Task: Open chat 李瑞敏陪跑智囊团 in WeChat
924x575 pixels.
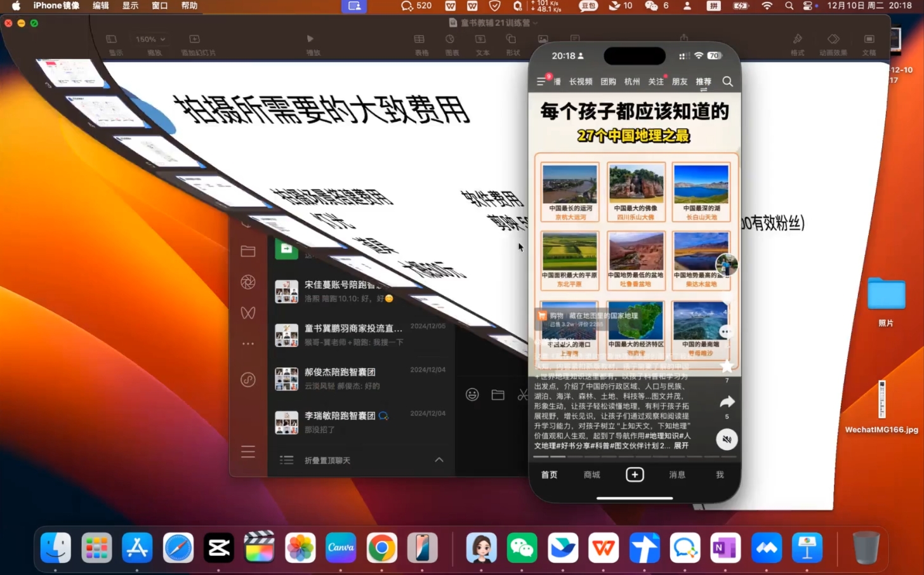Action: point(362,422)
